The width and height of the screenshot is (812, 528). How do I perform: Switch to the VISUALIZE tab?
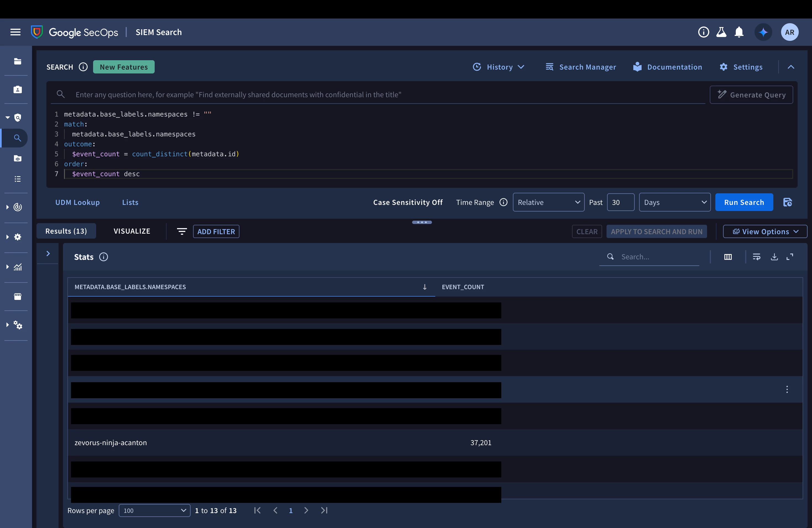click(x=132, y=231)
